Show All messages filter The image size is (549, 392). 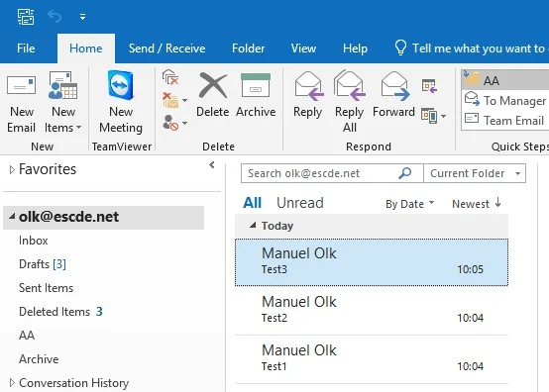point(252,203)
